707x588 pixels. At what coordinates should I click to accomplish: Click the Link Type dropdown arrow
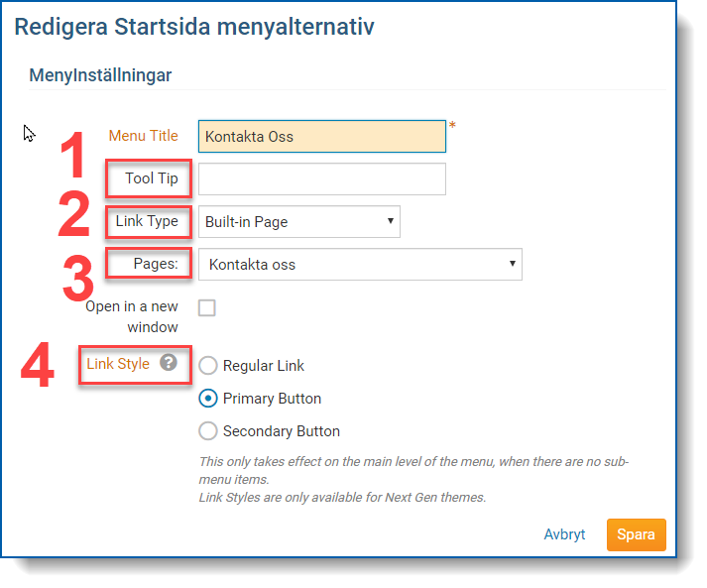point(390,221)
